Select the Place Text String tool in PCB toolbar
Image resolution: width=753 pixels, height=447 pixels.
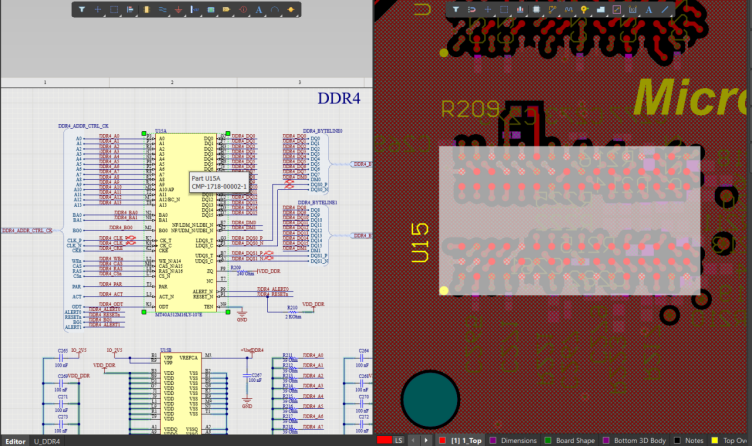(647, 9)
